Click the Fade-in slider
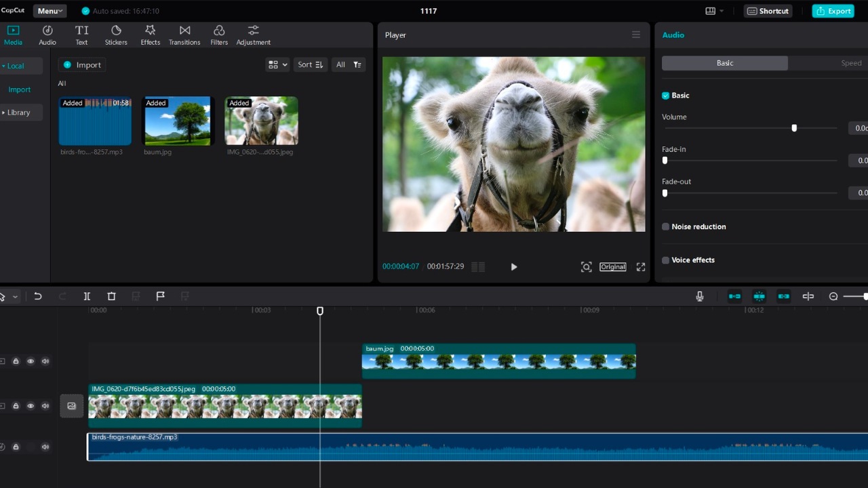Image resolution: width=868 pixels, height=488 pixels. 751,161
